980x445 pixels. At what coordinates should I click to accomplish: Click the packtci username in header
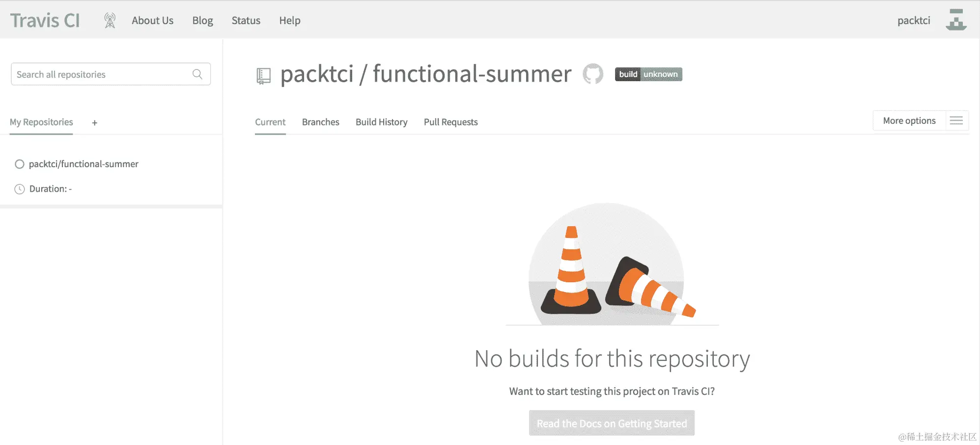914,21
